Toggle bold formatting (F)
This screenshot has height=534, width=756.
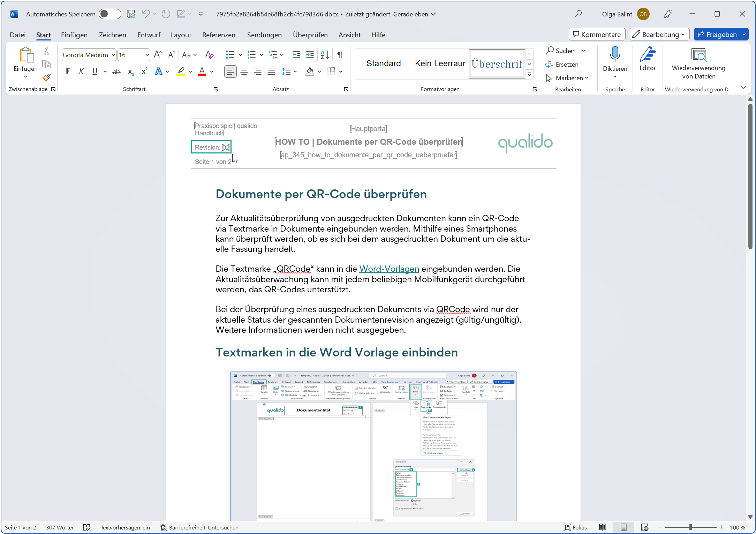click(x=68, y=72)
